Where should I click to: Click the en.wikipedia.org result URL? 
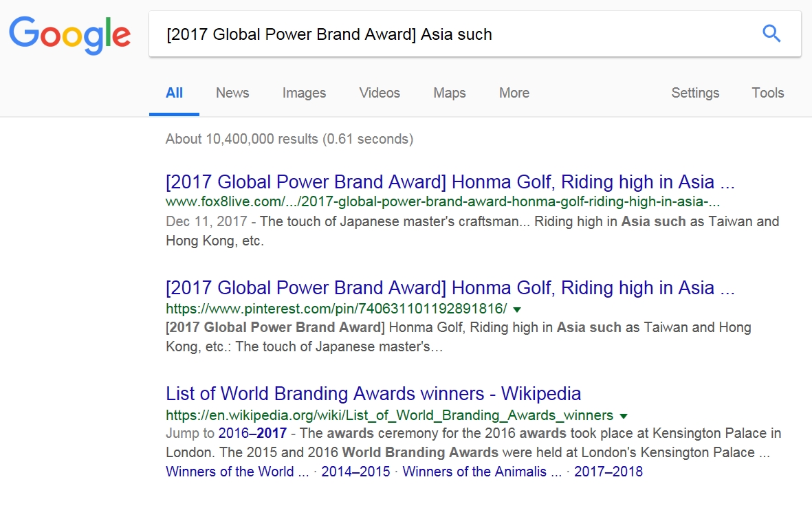click(x=389, y=415)
